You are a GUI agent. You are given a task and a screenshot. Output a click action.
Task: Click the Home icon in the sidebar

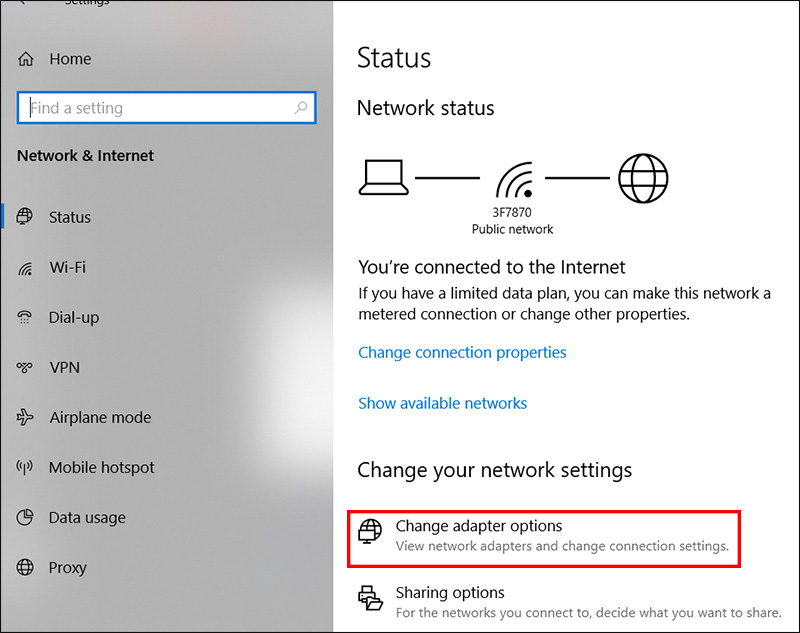(27, 59)
